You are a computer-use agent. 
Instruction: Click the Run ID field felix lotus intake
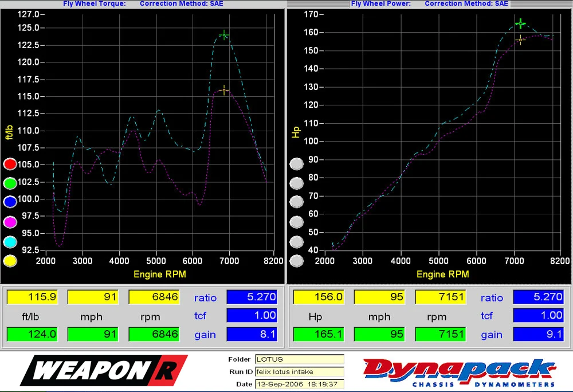(x=299, y=372)
